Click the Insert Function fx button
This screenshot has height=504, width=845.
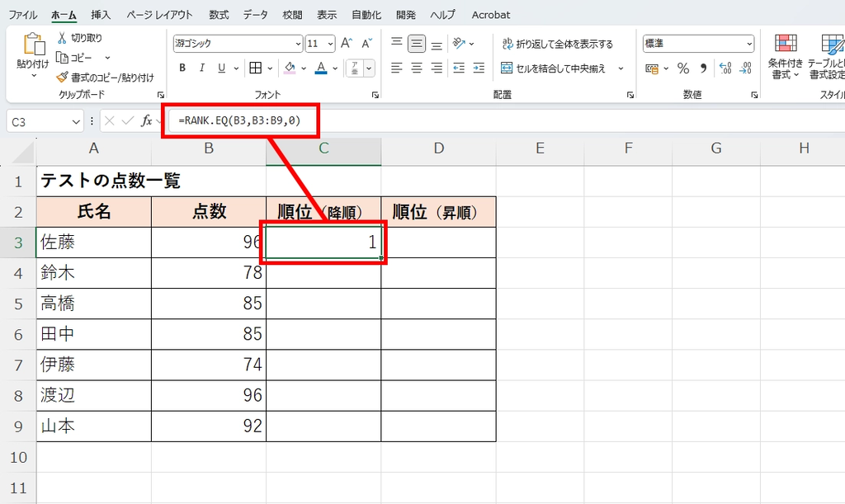[x=146, y=120]
